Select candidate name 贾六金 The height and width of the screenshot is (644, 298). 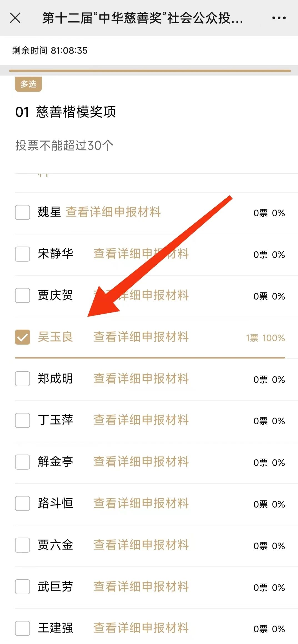tap(55, 545)
